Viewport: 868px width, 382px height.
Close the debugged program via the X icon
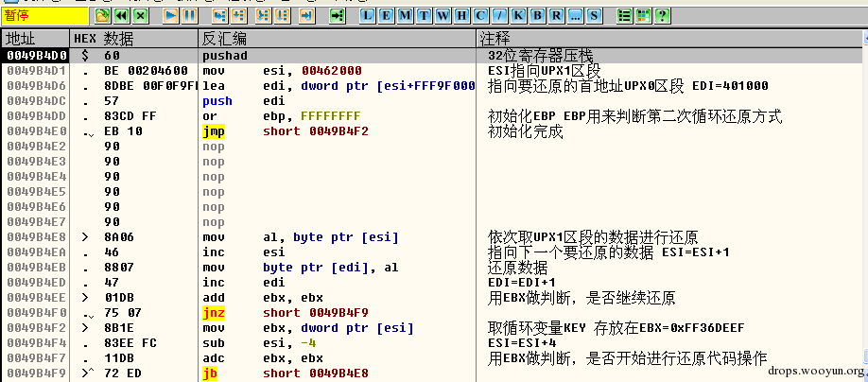coord(140,16)
